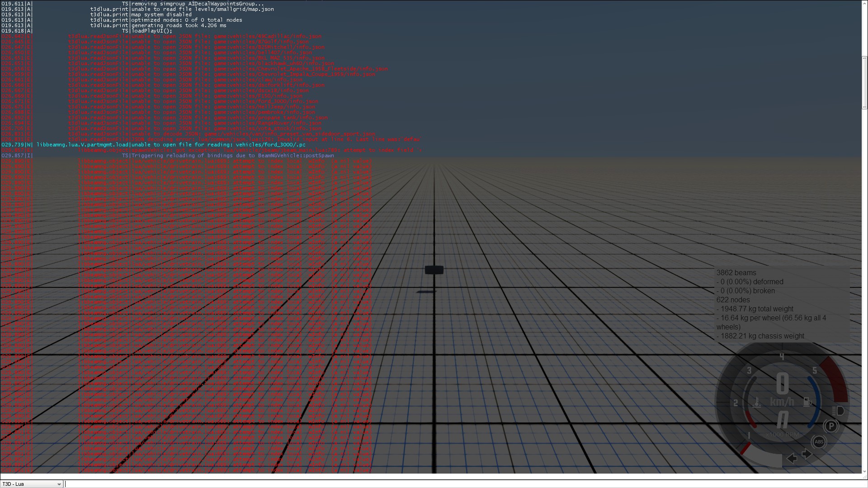Screen dimensions: 868x488
Task: Click the 'loadPlayUI();' console log line
Action: [x=152, y=31]
